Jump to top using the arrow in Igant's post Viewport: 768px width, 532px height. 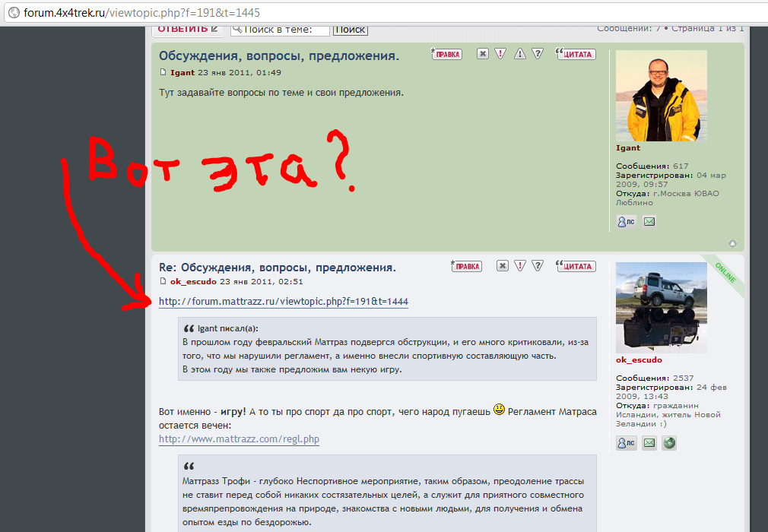(732, 244)
